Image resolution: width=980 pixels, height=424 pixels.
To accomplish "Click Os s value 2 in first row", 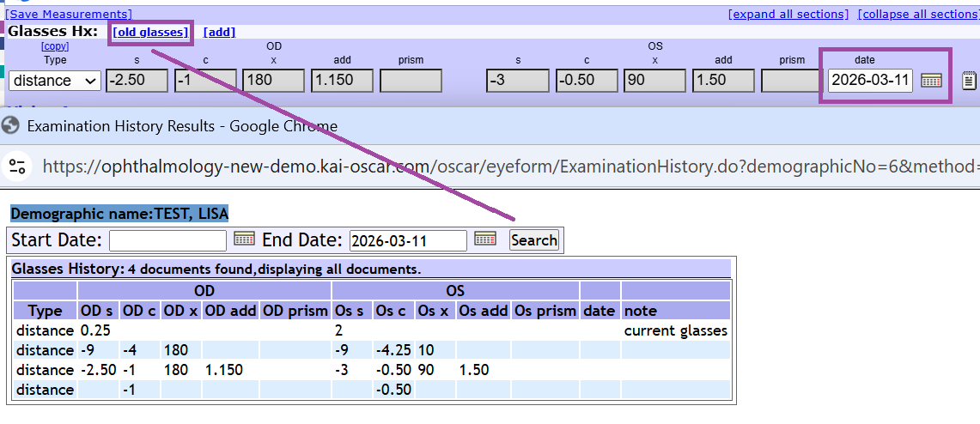I will coord(338,331).
